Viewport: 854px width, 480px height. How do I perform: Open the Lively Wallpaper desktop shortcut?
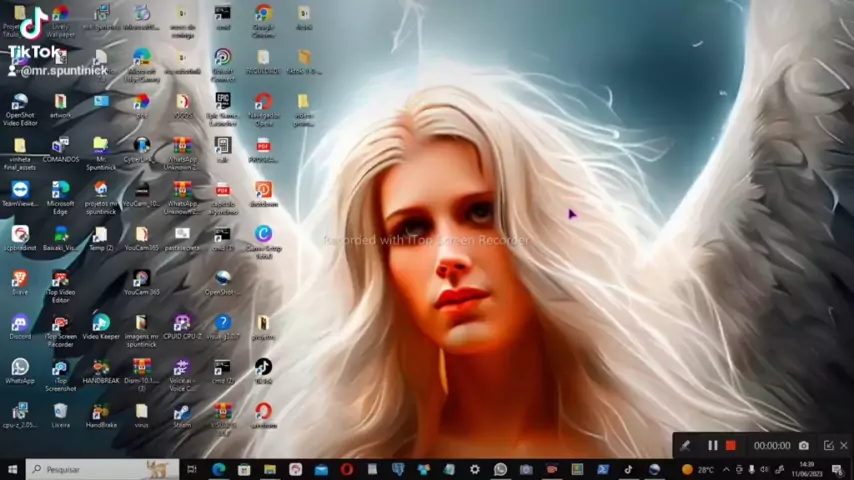coord(60,21)
